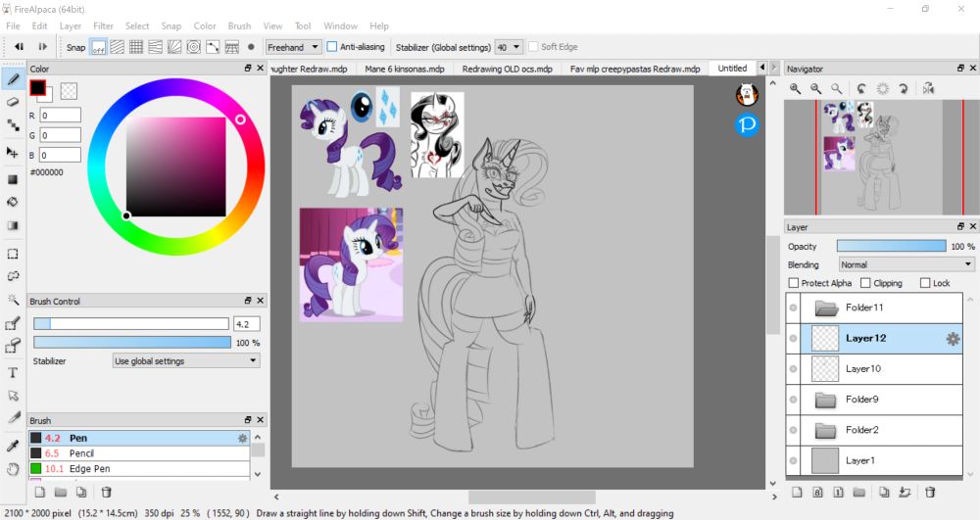980x520 pixels.
Task: Open the Layer menu
Action: coord(70,25)
